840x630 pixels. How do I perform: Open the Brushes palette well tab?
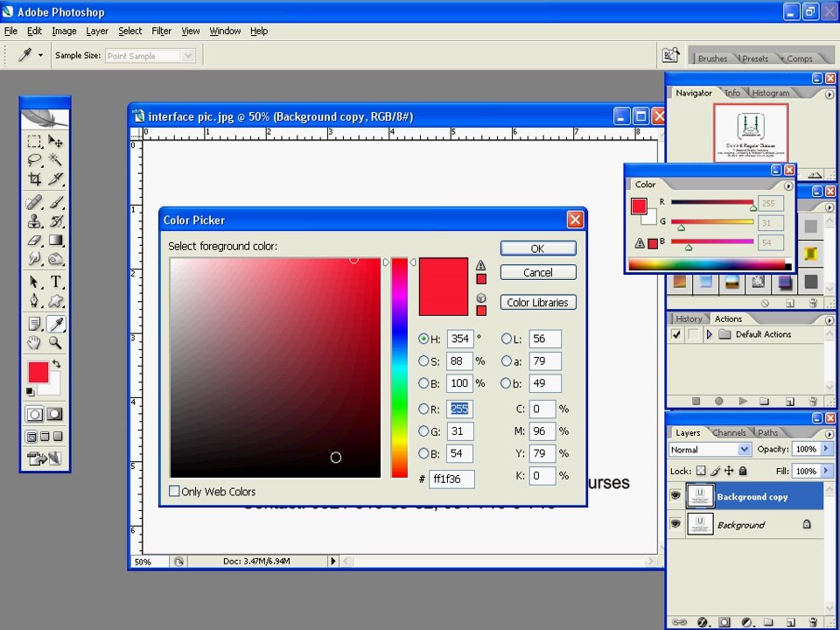tap(712, 59)
